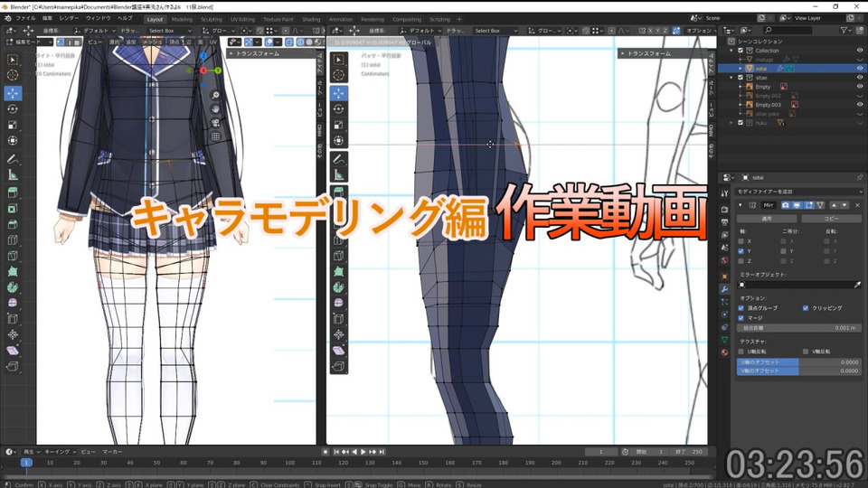This screenshot has height=488, width=868.
Task: Toggle camera view gizmo in left viewport
Action: [215, 122]
